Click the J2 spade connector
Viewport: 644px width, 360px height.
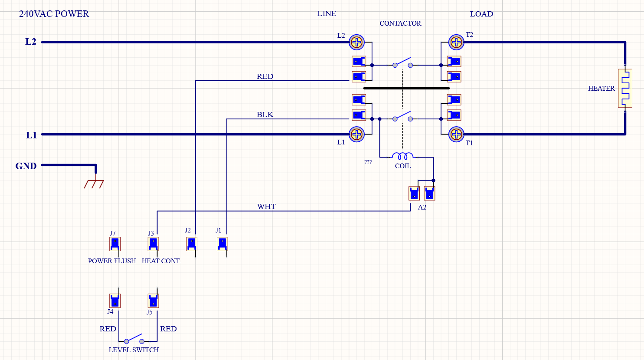(192, 244)
